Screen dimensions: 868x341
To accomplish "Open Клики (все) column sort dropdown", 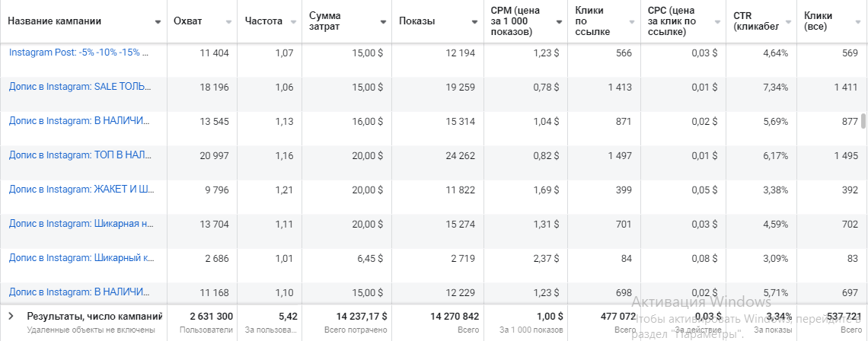I will pyautogui.click(x=860, y=22).
